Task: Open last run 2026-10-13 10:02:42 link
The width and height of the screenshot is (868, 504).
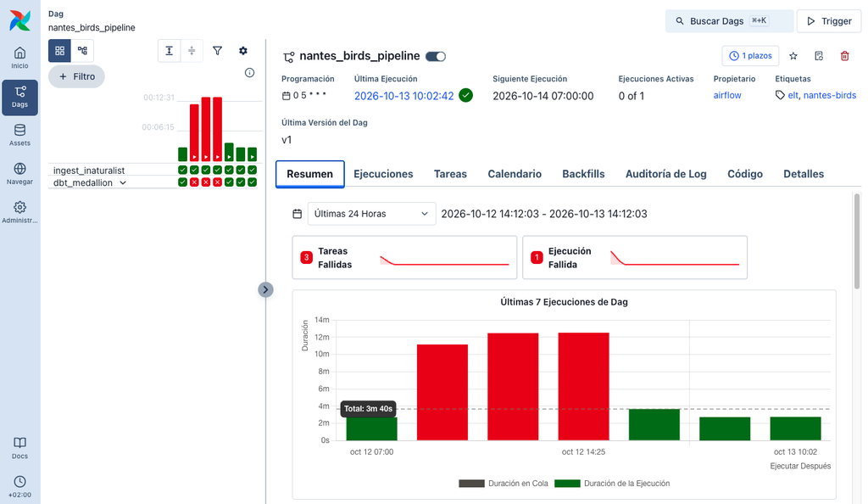Action: 404,96
